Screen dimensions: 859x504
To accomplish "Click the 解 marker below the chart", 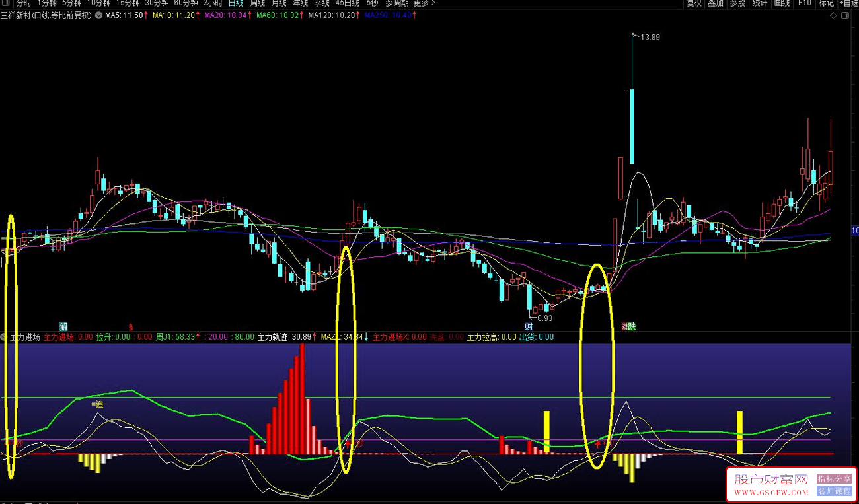I will point(64,326).
